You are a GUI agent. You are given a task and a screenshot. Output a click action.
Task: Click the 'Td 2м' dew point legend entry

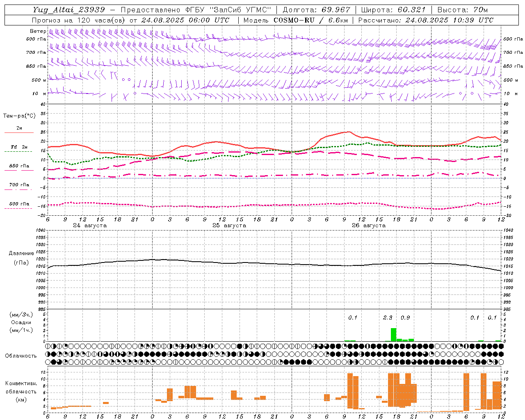point(19,147)
